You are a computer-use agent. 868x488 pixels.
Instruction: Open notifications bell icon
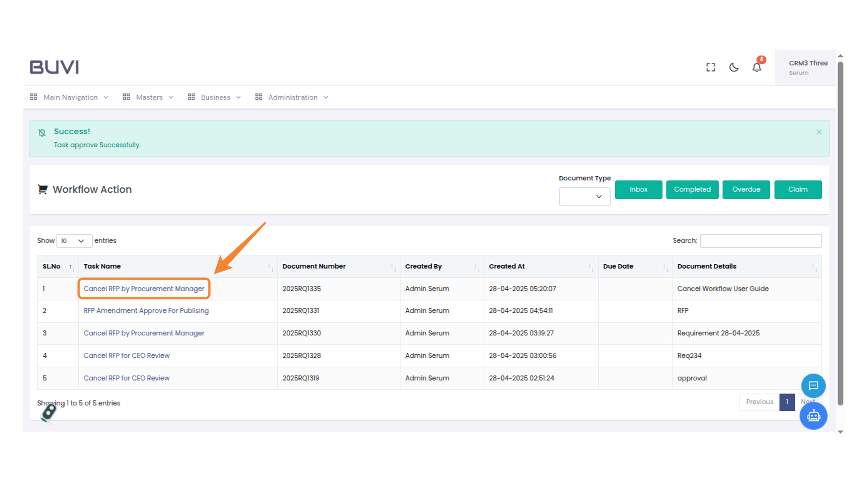coord(757,67)
